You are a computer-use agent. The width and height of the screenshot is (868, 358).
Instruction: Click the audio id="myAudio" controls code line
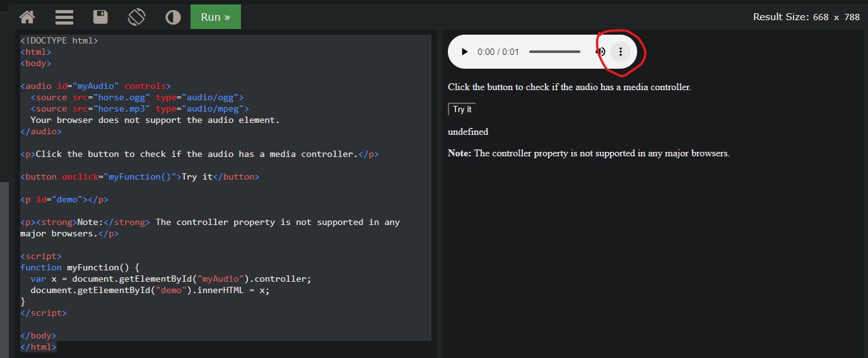(x=95, y=86)
